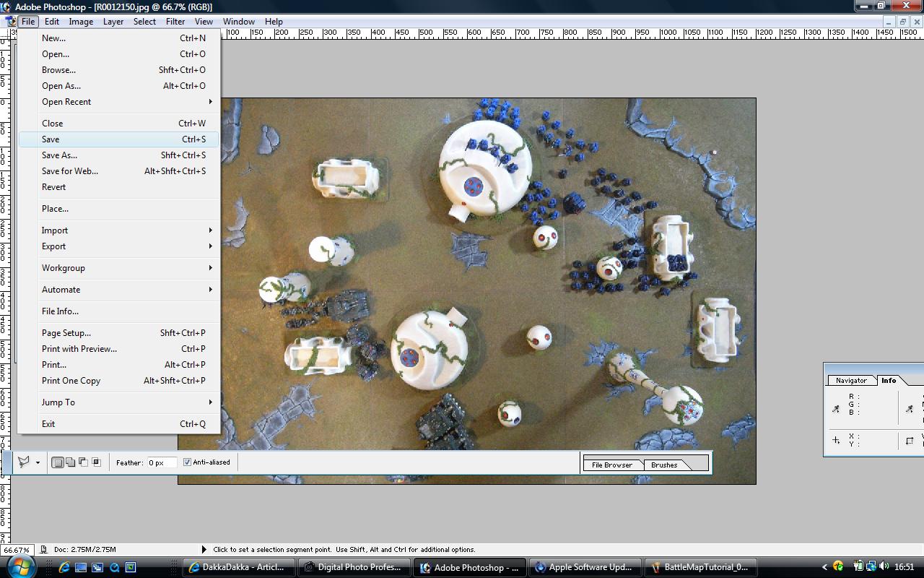The image size is (924, 578).
Task: Click the document icon in the status bar
Action: 44,550
